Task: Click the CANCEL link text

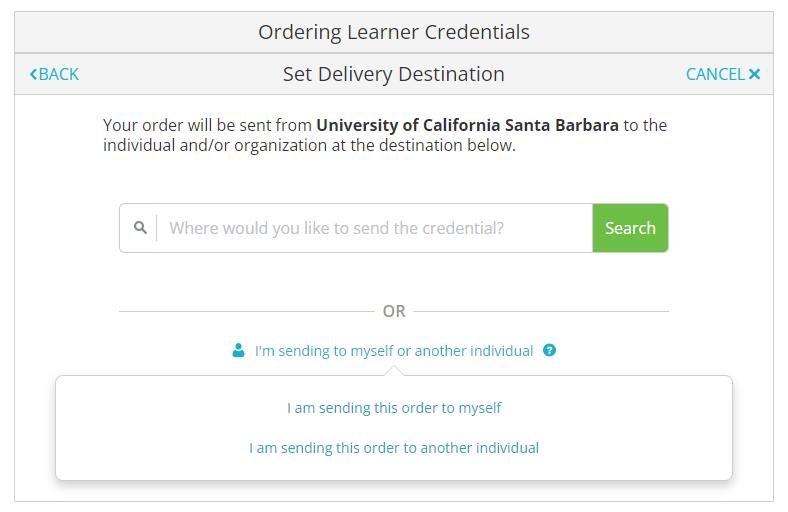Action: [x=715, y=74]
